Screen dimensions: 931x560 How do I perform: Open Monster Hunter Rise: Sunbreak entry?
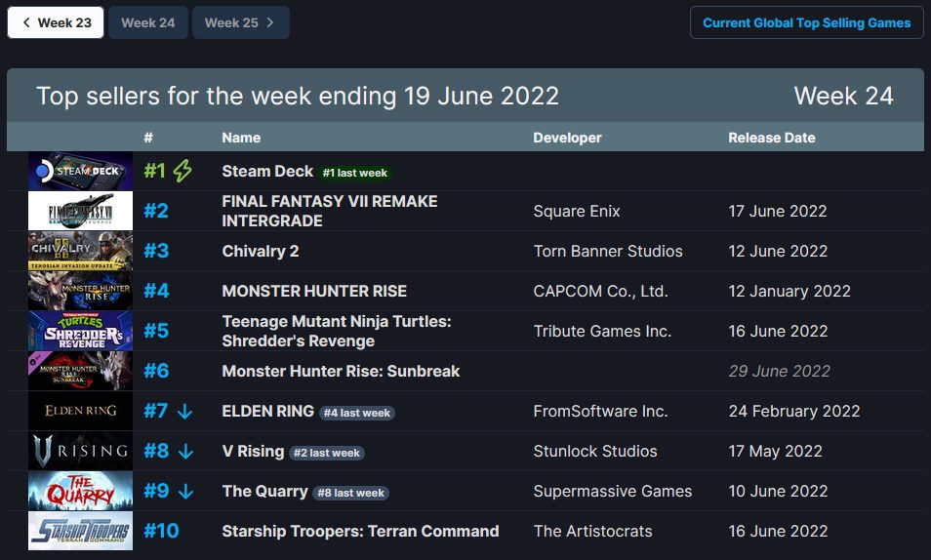(x=341, y=371)
